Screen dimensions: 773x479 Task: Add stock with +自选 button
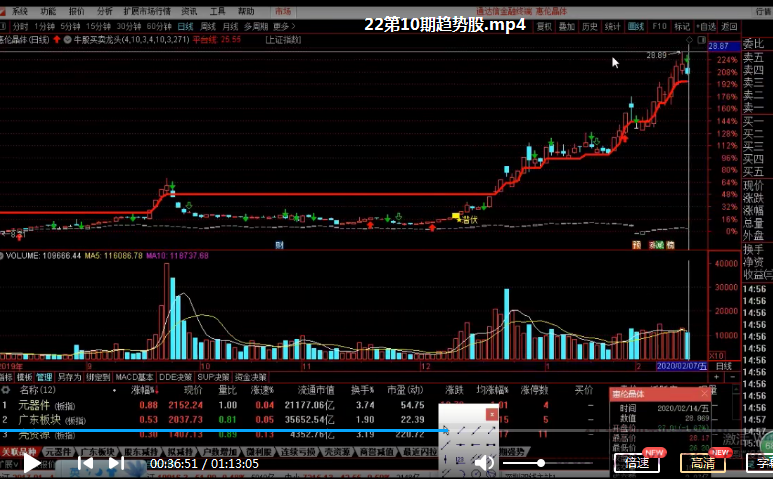coord(707,26)
